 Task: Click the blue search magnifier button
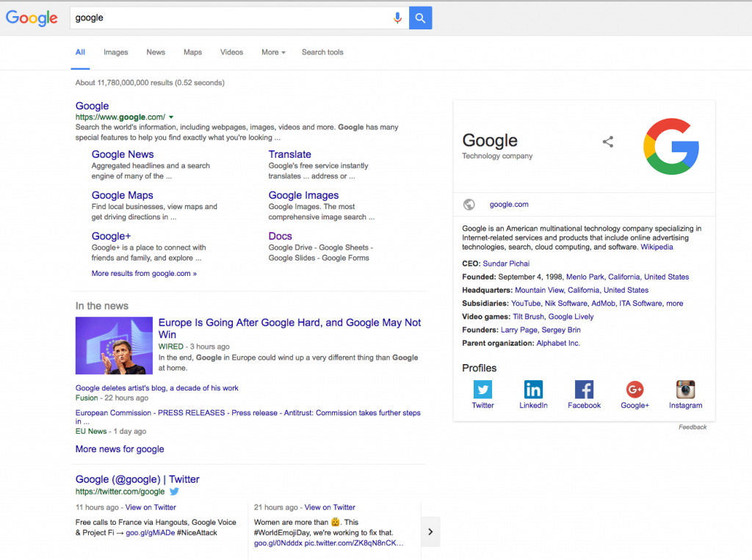coord(421,18)
